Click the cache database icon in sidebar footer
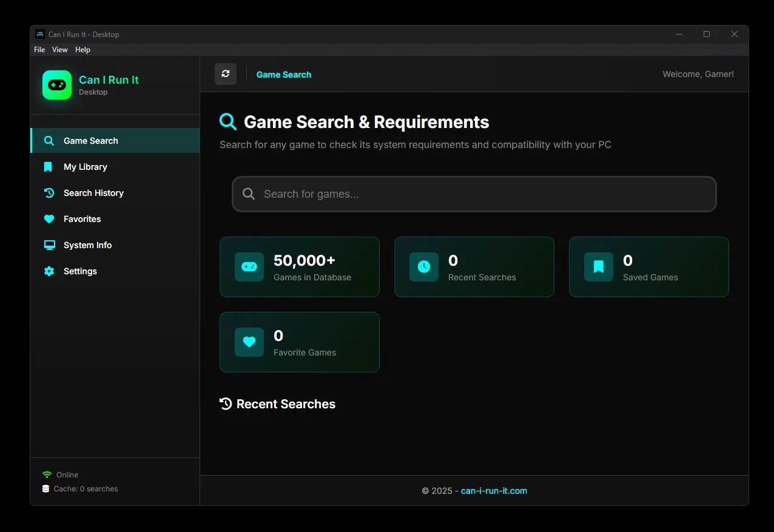Screen dimensions: 774x532 tap(45, 489)
